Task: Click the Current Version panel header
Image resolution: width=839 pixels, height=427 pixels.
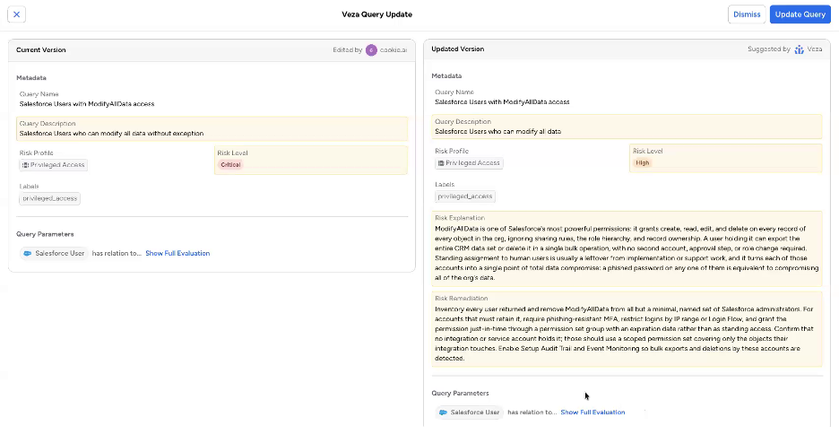Action: point(212,50)
